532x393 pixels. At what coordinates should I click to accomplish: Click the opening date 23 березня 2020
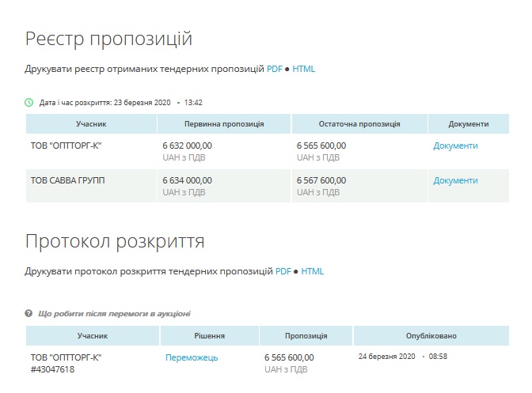pyautogui.click(x=142, y=102)
